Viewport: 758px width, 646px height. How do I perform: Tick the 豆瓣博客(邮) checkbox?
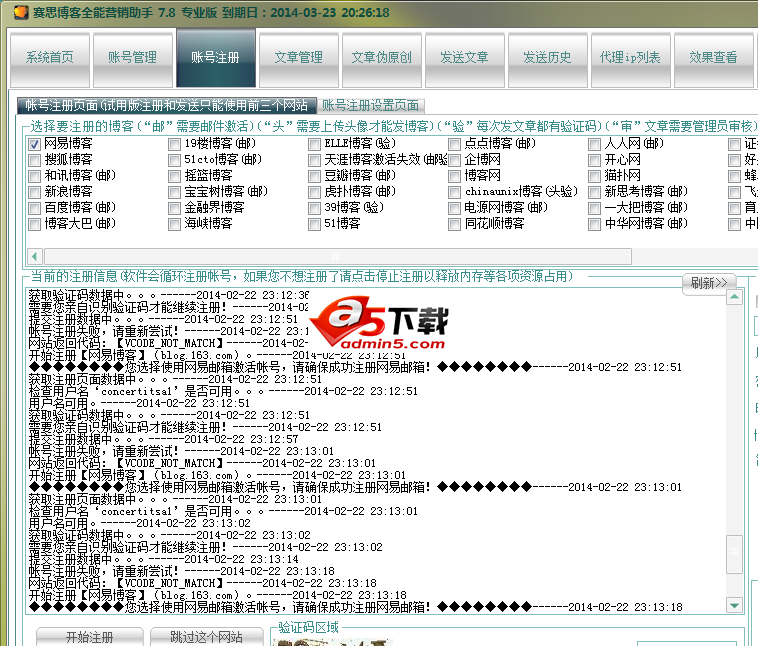[x=314, y=176]
